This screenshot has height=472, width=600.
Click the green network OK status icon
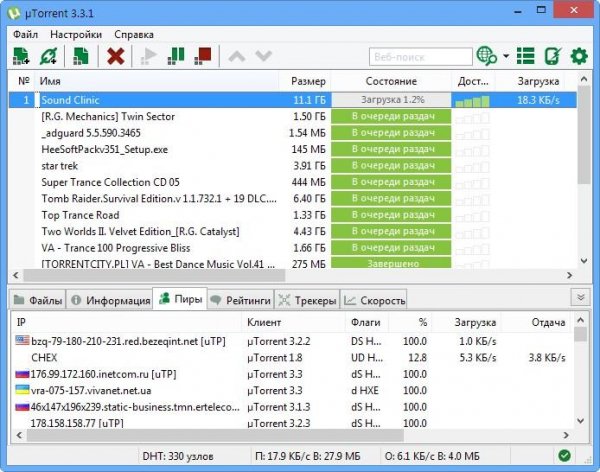564,456
